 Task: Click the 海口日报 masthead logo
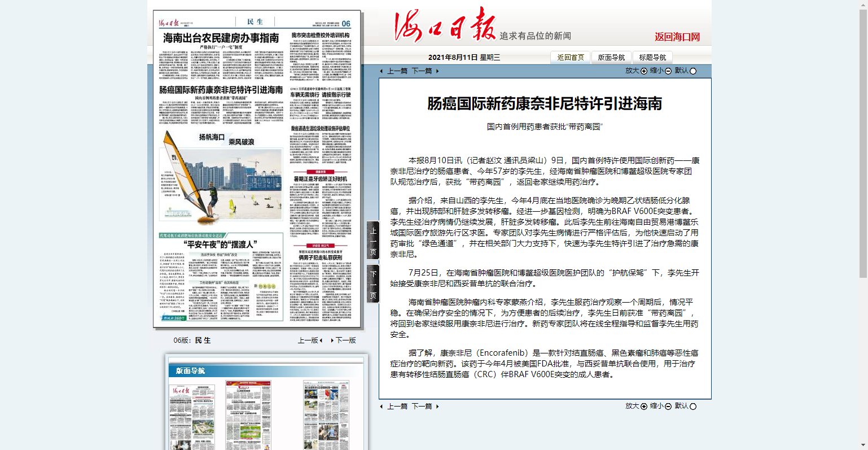(445, 25)
